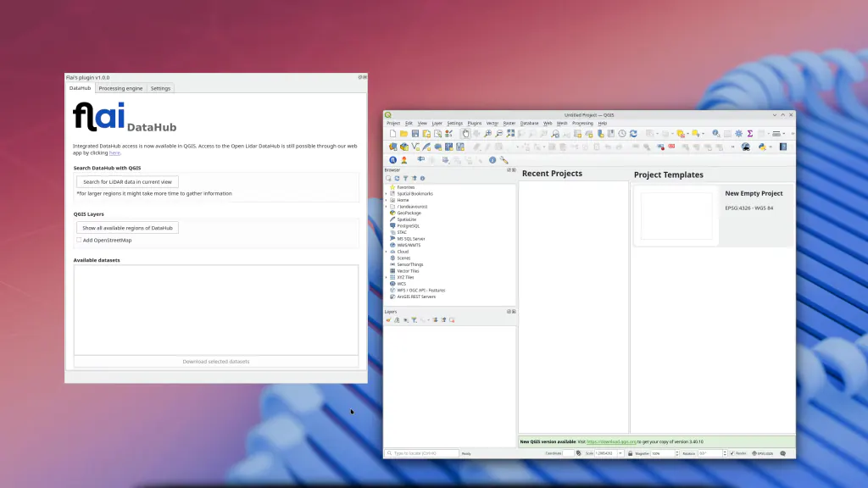This screenshot has width=868, height=488.
Task: Toggle mouse extents icon beside Coordinate field
Action: pos(578,454)
